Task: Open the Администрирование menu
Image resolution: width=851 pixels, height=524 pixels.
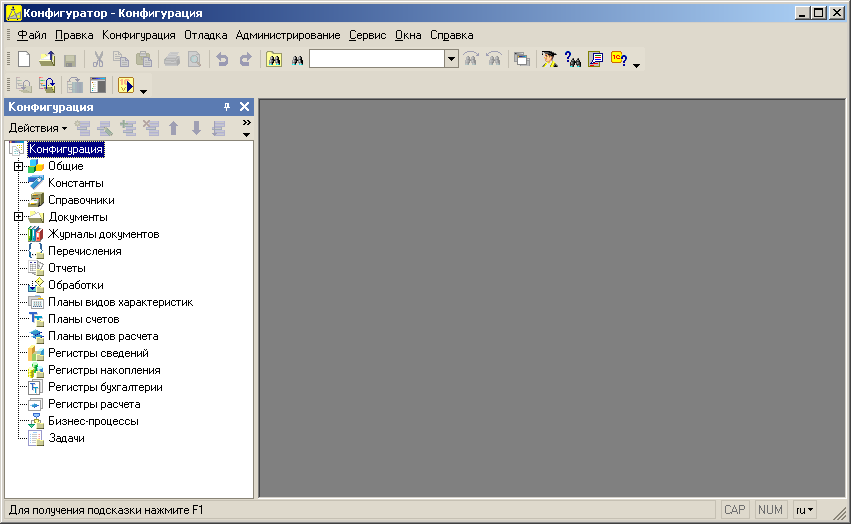Action: [288, 35]
